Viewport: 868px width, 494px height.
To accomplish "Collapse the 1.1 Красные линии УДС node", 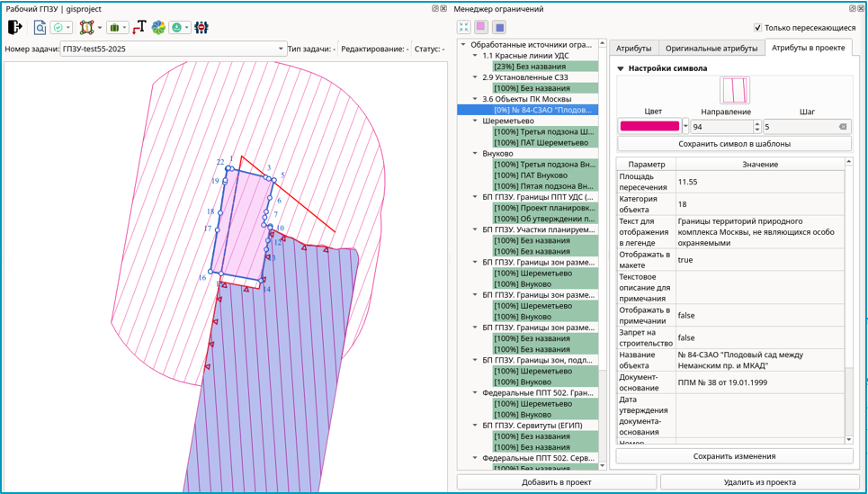I will (x=475, y=56).
